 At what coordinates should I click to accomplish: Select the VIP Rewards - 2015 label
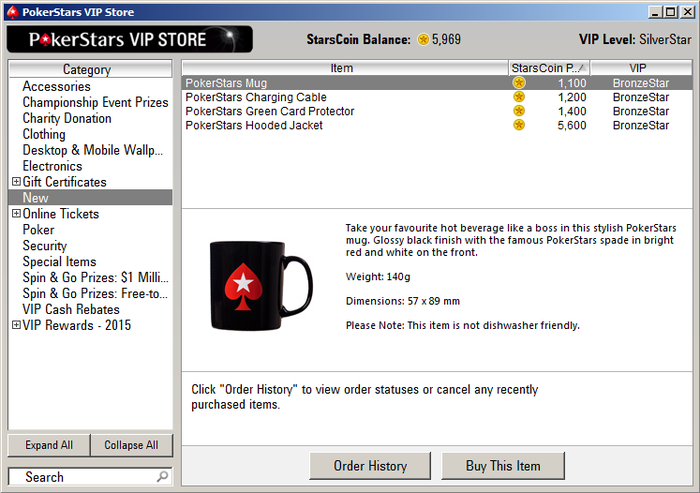tap(77, 325)
